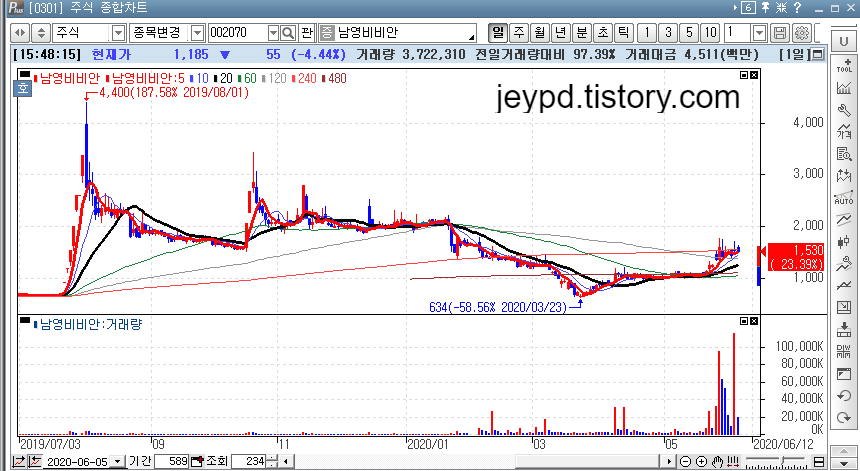Click the chart scrollbar left arrow

tap(286, 462)
